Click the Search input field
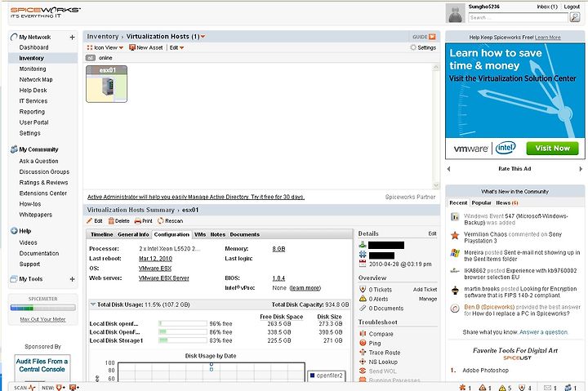This screenshot has width=588, height=391. tap(519, 17)
